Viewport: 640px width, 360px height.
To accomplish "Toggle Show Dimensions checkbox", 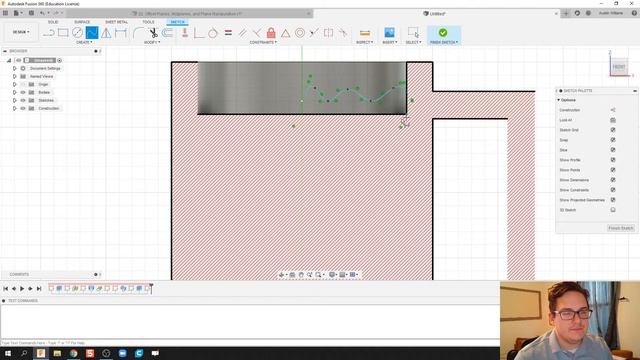I will coord(613,180).
